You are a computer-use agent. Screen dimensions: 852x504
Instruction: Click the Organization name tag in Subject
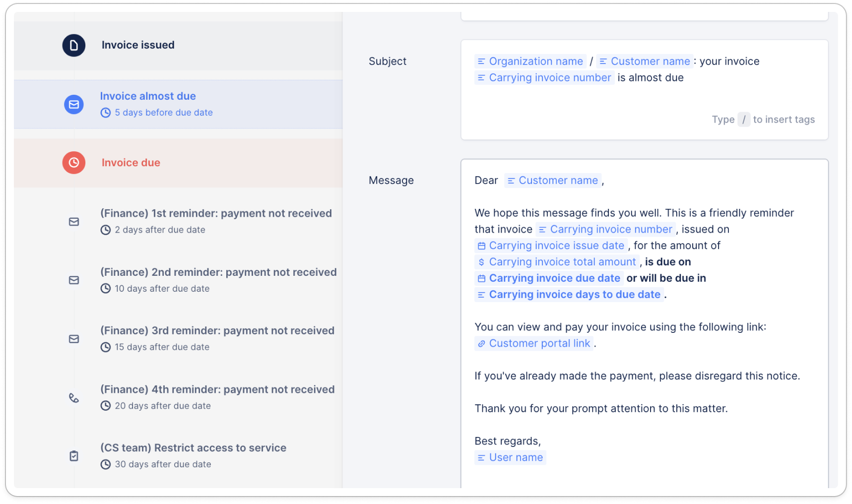point(530,62)
